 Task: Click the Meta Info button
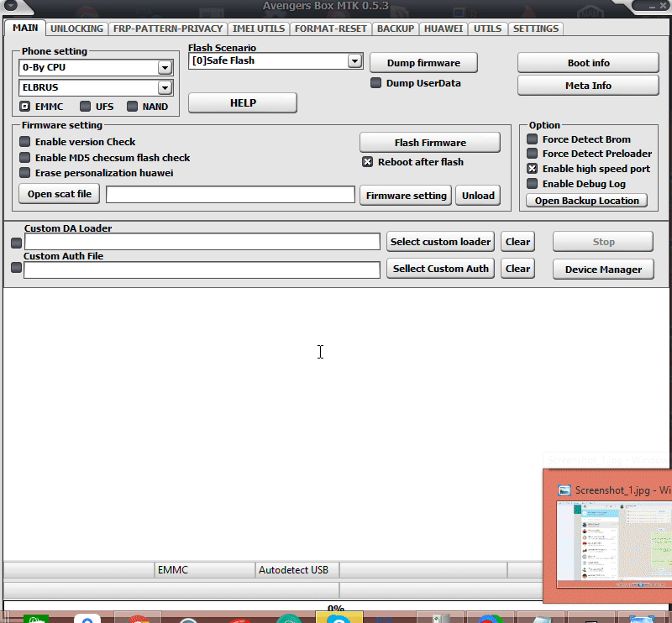point(588,86)
